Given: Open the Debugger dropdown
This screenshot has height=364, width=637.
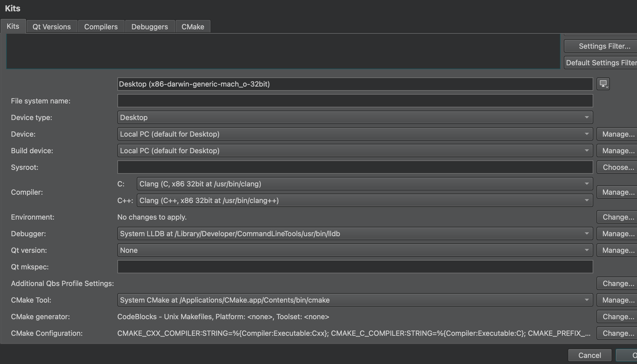Looking at the screenshot, I should click(x=355, y=233).
